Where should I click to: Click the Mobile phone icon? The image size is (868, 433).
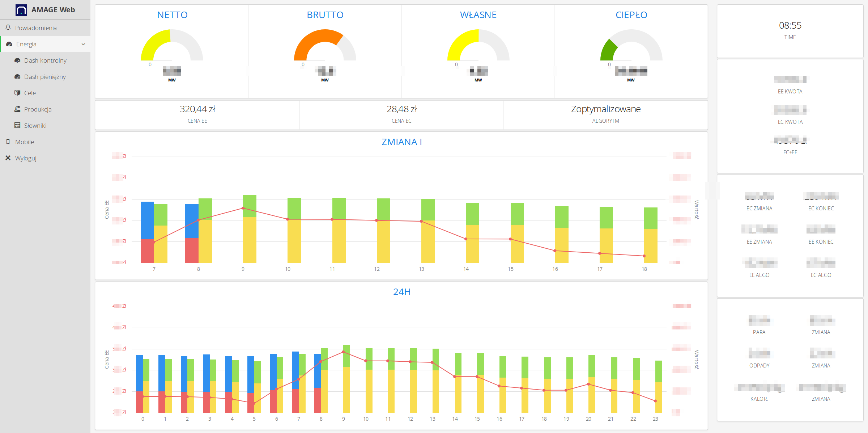[x=8, y=142]
